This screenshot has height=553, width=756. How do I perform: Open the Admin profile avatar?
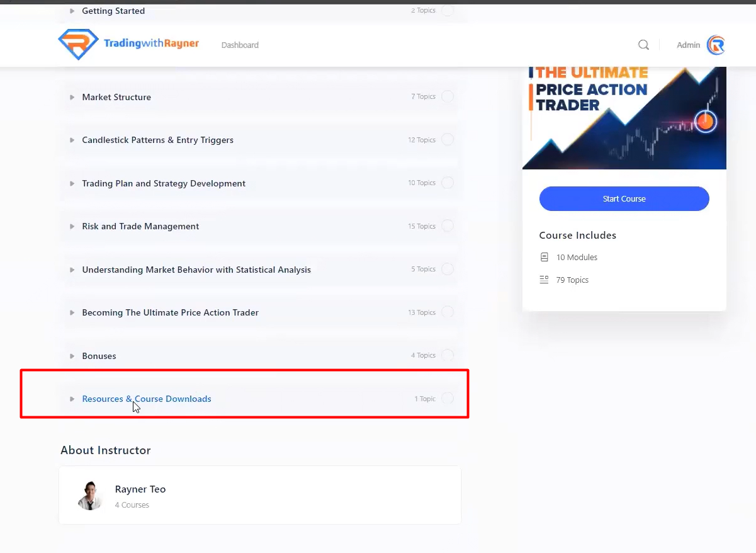(716, 45)
